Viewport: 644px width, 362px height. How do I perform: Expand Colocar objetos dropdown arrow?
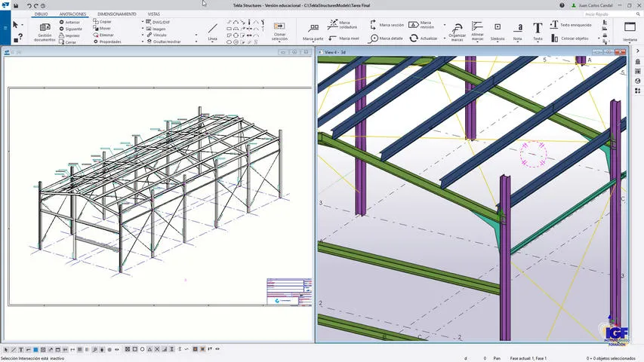click(x=599, y=38)
